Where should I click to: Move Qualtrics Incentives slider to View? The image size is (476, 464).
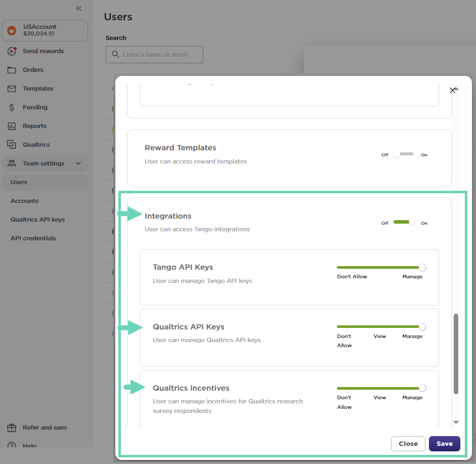[x=379, y=388]
